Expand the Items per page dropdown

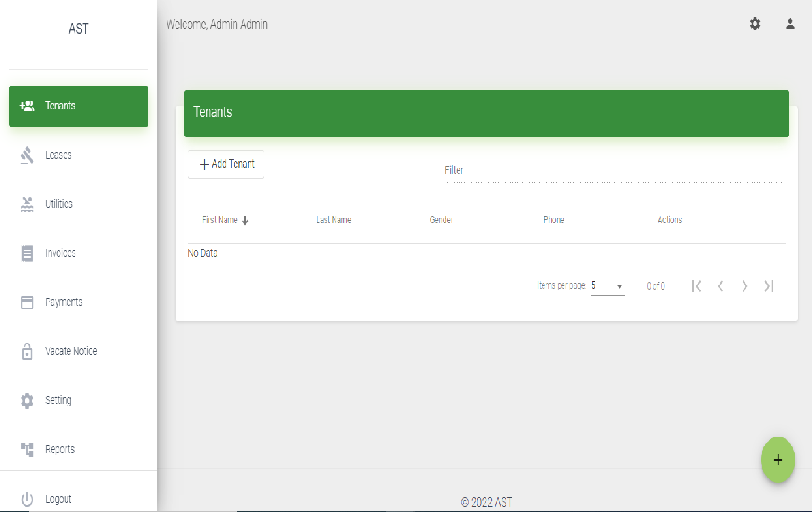(608, 286)
